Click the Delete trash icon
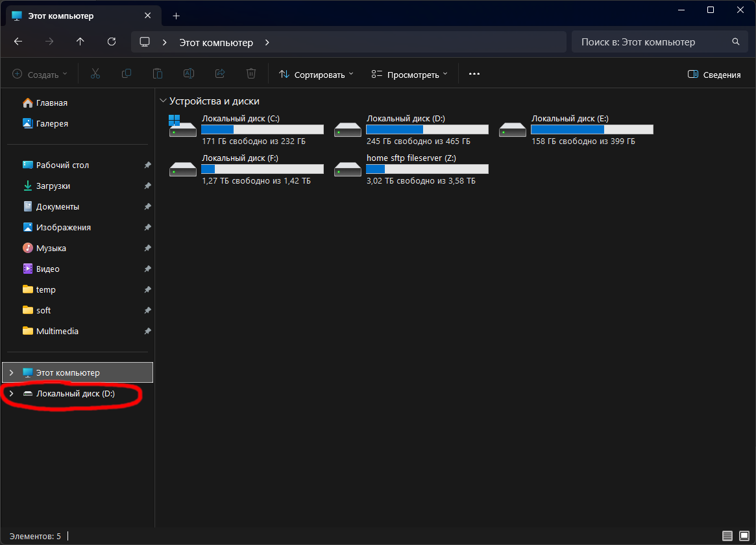This screenshot has width=756, height=545. pyautogui.click(x=251, y=74)
